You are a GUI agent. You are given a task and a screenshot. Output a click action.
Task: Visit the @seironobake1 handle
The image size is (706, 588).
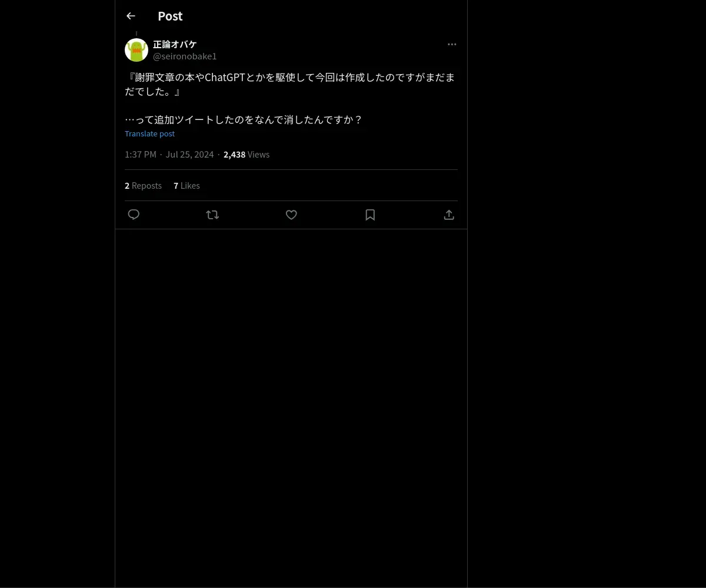click(185, 56)
